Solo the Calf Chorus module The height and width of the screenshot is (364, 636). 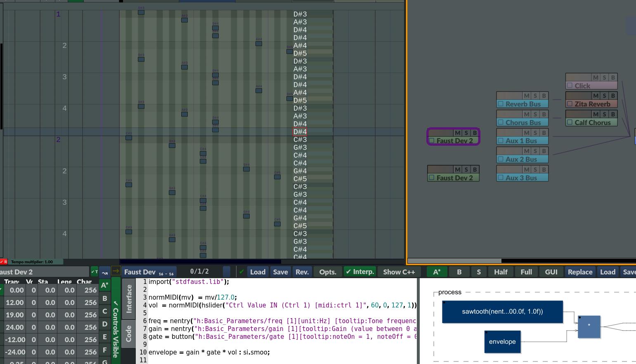point(605,114)
